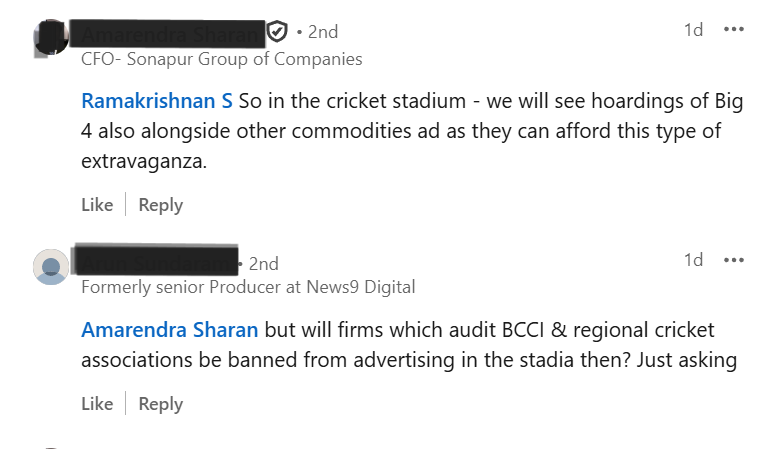
Task: Open the CFO commenter's profile picture
Action: tap(50, 34)
